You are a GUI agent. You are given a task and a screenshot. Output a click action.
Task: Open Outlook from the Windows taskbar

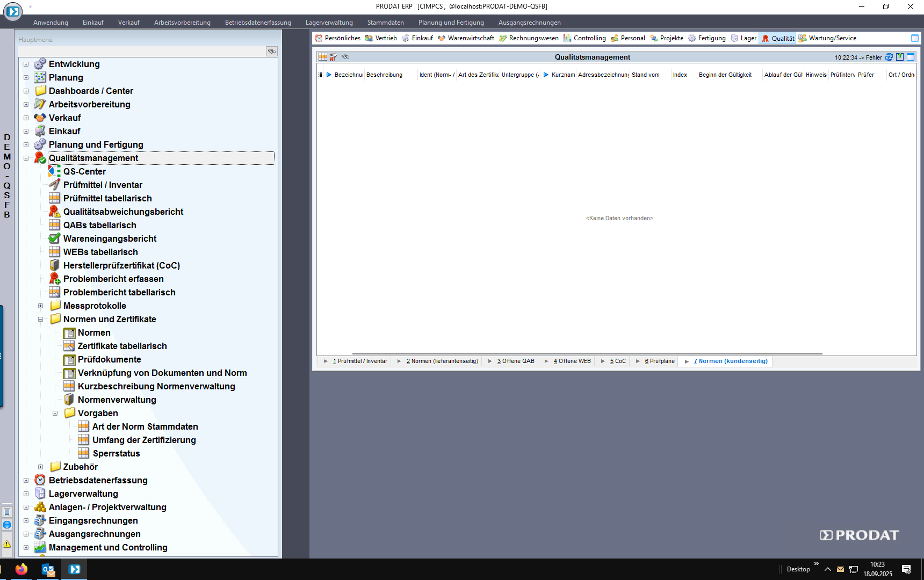coord(48,569)
